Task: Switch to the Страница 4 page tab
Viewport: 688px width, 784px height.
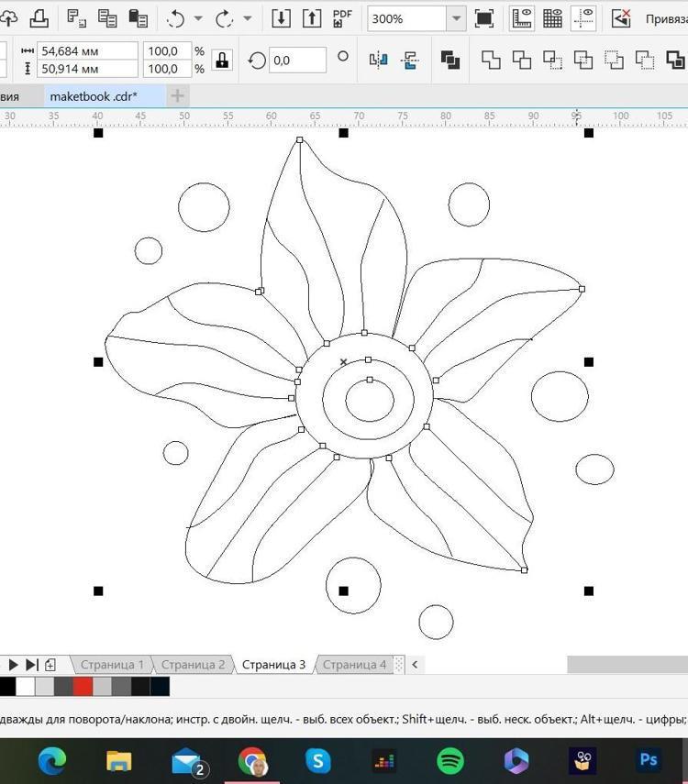Action: point(354,665)
